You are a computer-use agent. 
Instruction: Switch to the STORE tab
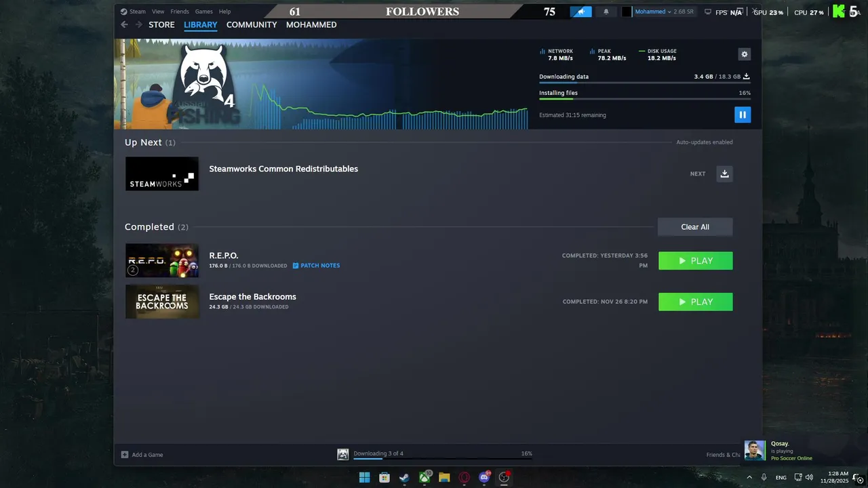pyautogui.click(x=161, y=24)
